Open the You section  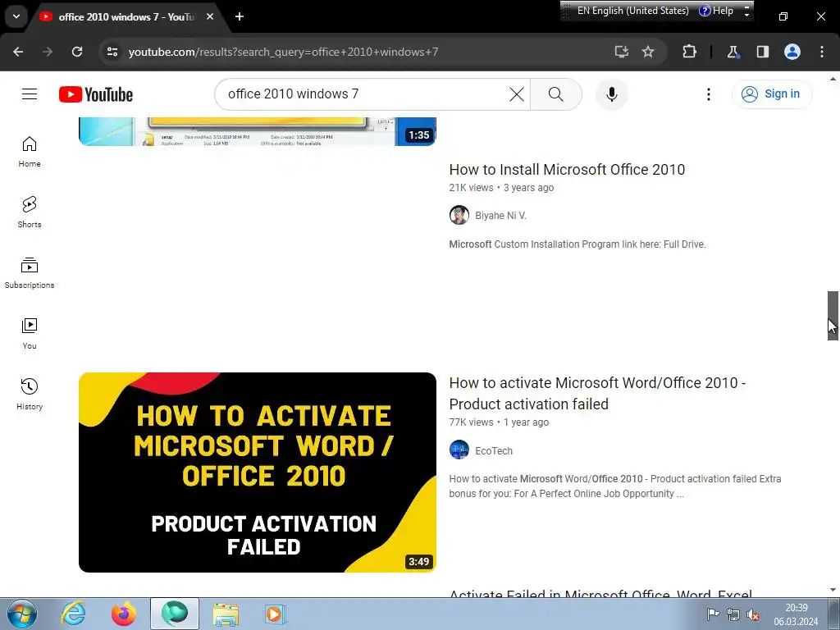click(30, 333)
